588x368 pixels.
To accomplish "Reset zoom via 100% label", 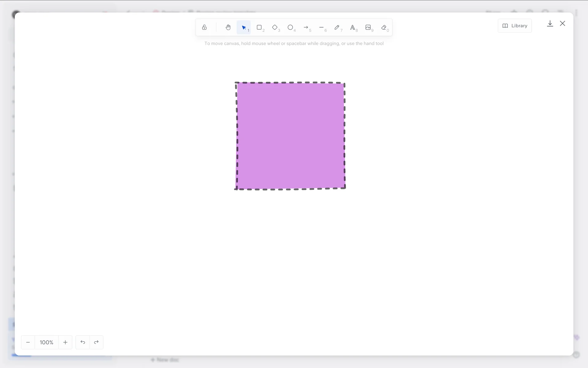I will click(x=47, y=342).
